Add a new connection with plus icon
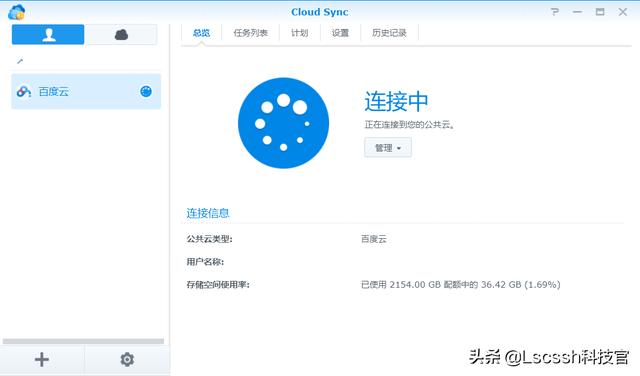This screenshot has width=640, height=376. pos(42,360)
